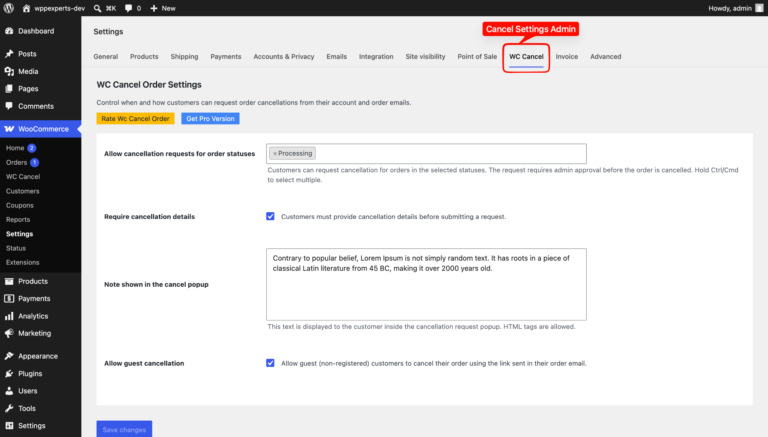This screenshot has width=768, height=437.
Task: Open the Integration tab
Action: click(376, 56)
